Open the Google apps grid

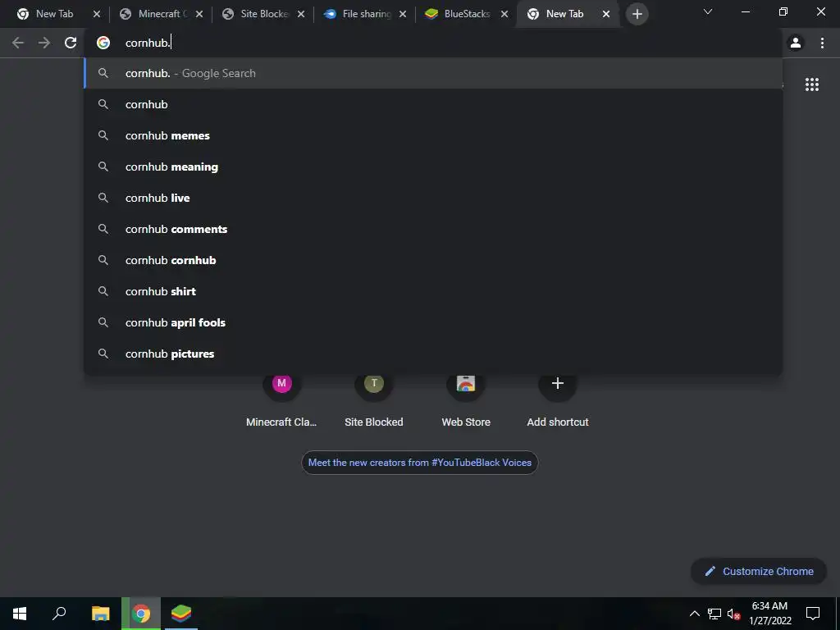[811, 84]
